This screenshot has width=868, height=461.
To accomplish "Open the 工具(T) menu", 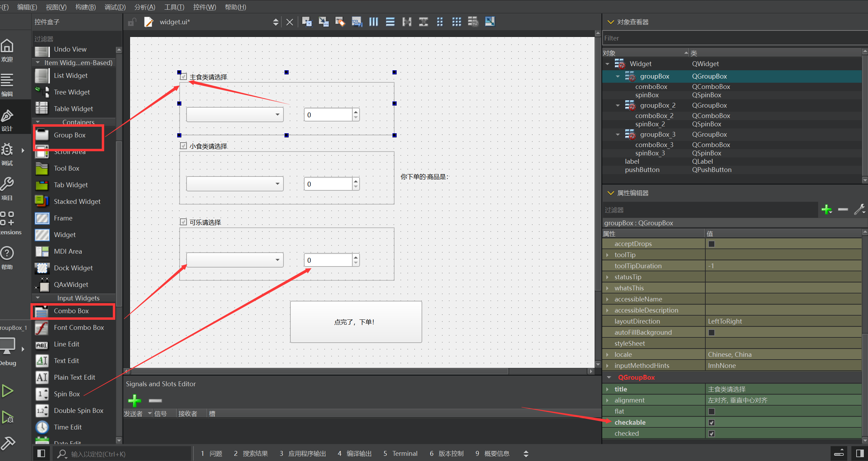I will tap(174, 7).
